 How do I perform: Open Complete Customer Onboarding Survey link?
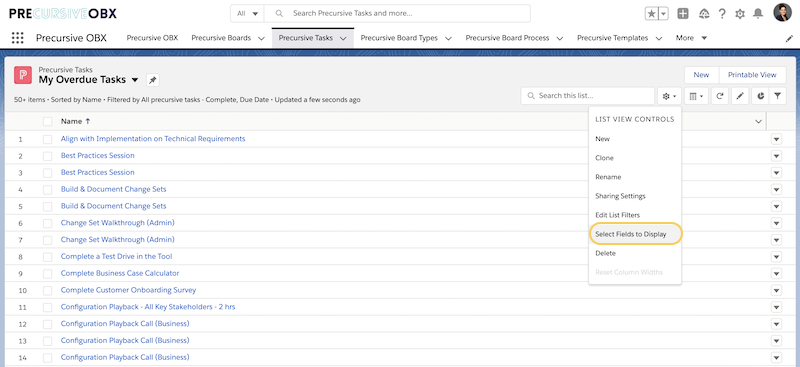129,290
